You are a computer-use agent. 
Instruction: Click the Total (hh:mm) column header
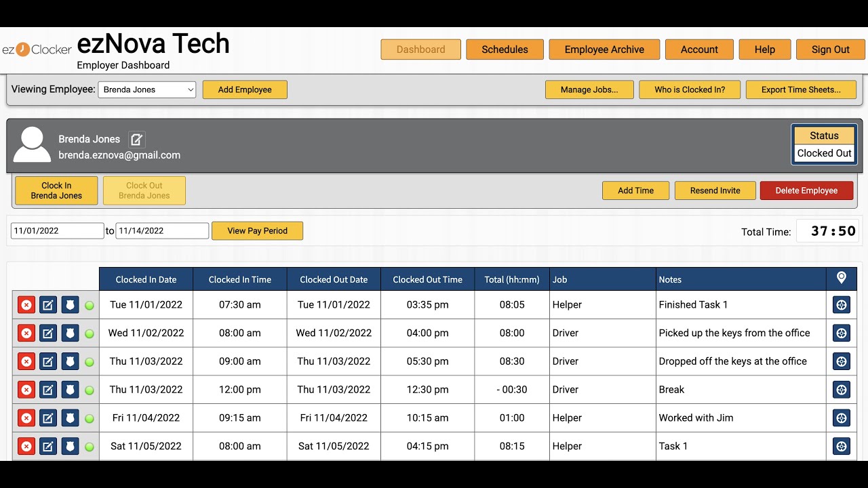tap(512, 279)
